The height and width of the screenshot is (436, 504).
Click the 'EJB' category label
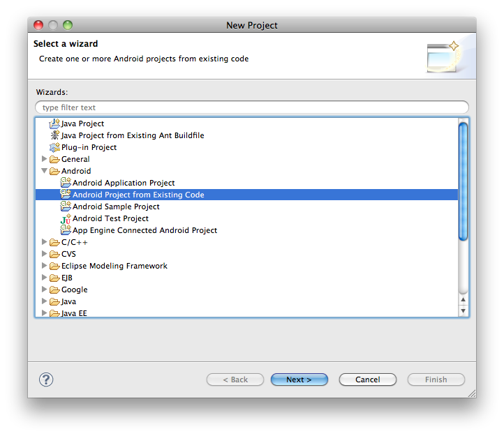[67, 278]
